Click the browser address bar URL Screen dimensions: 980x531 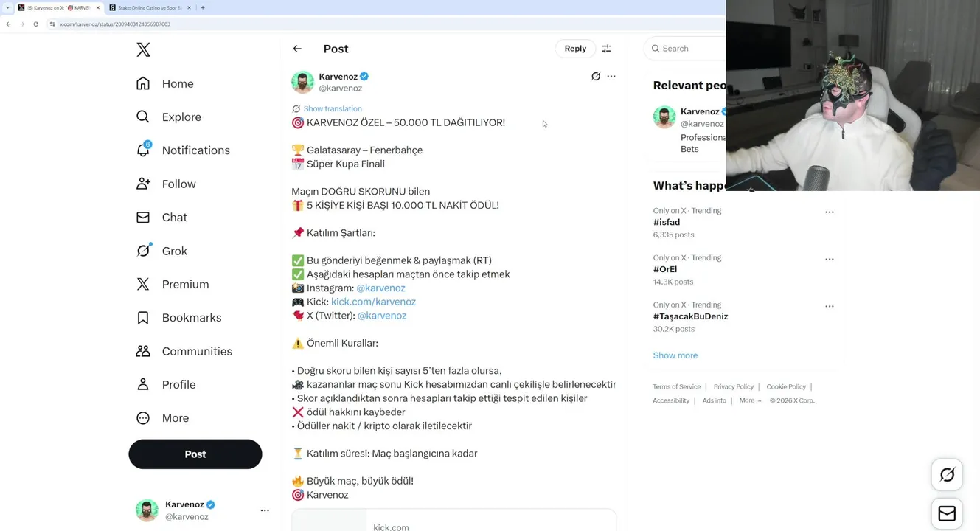115,24
